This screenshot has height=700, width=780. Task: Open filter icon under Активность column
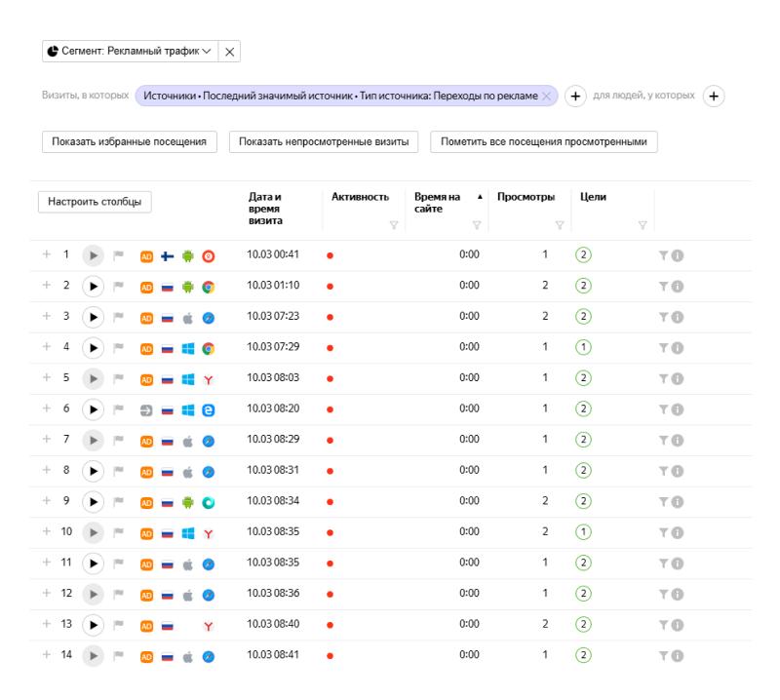(394, 225)
